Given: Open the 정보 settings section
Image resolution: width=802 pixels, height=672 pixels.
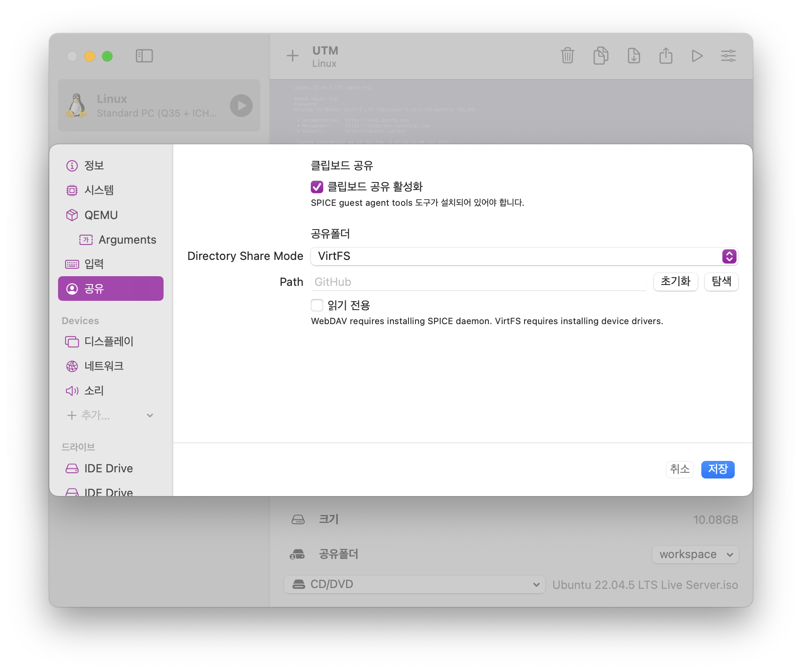Looking at the screenshot, I should click(111, 165).
